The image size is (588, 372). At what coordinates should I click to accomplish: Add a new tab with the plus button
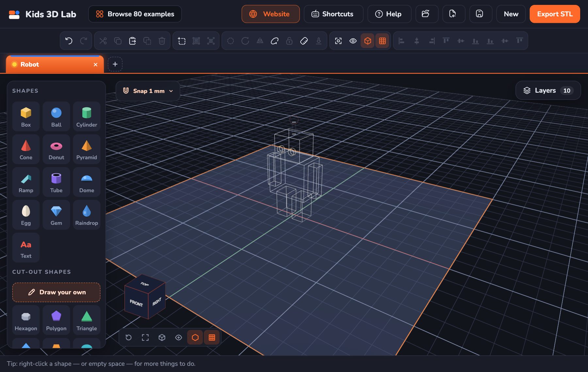[x=115, y=64]
